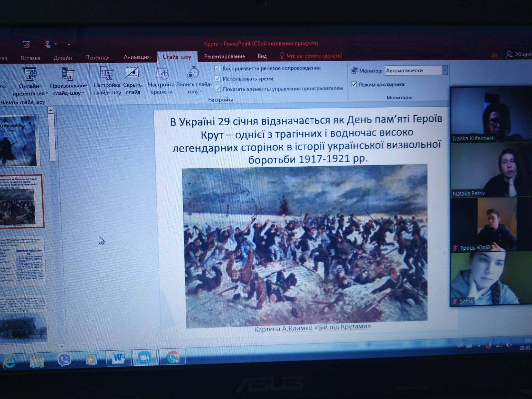Click the Бій під Крутами painting image
The width and height of the screenshot is (532, 399).
[x=305, y=245]
